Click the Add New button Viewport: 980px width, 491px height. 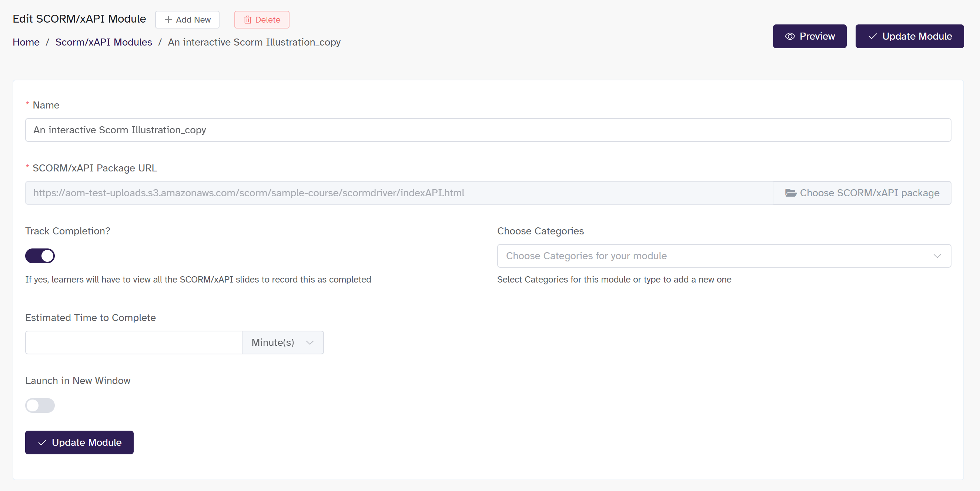coord(187,20)
